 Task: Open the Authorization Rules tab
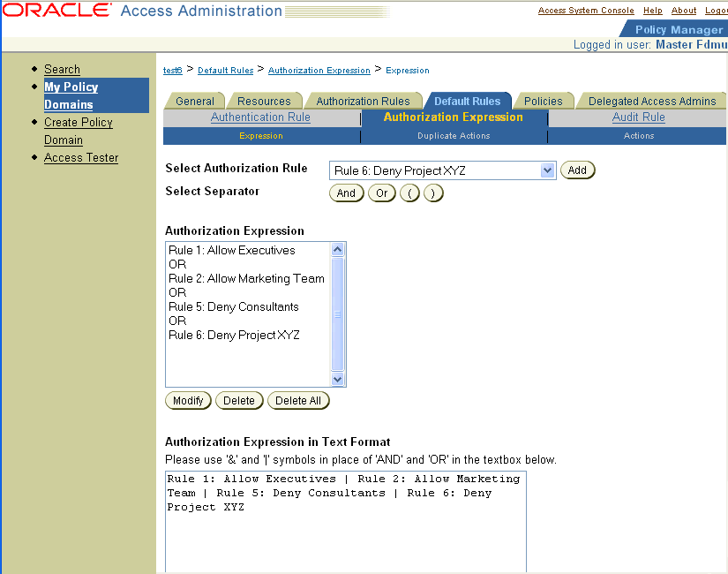coord(363,101)
